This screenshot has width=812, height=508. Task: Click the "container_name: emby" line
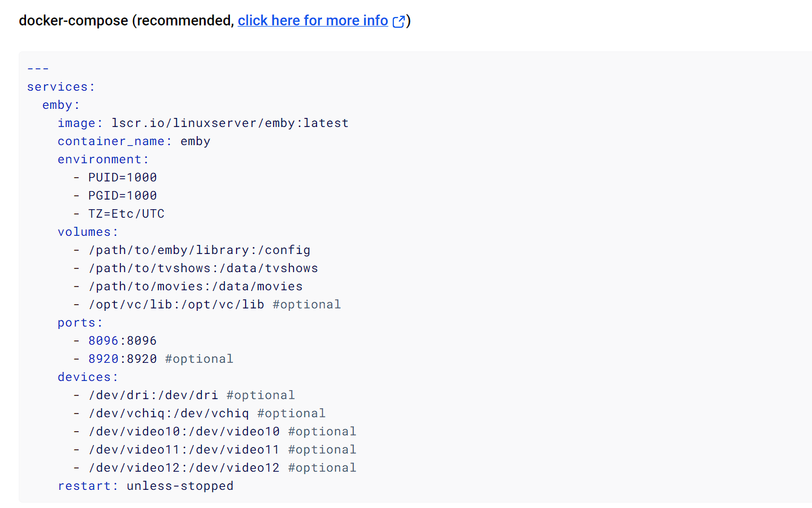pos(134,141)
